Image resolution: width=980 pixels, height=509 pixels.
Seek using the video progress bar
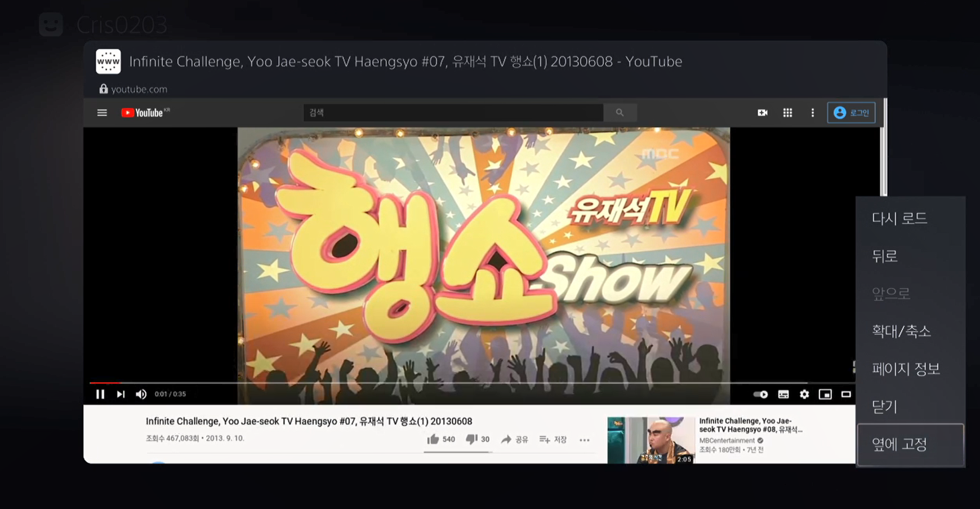tap(472, 383)
